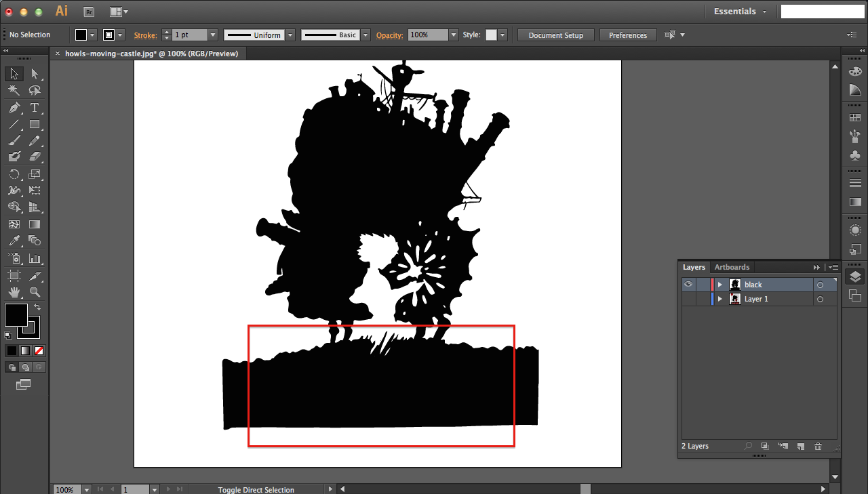Toggle lock box for black layer
The image size is (868, 494).
point(703,285)
